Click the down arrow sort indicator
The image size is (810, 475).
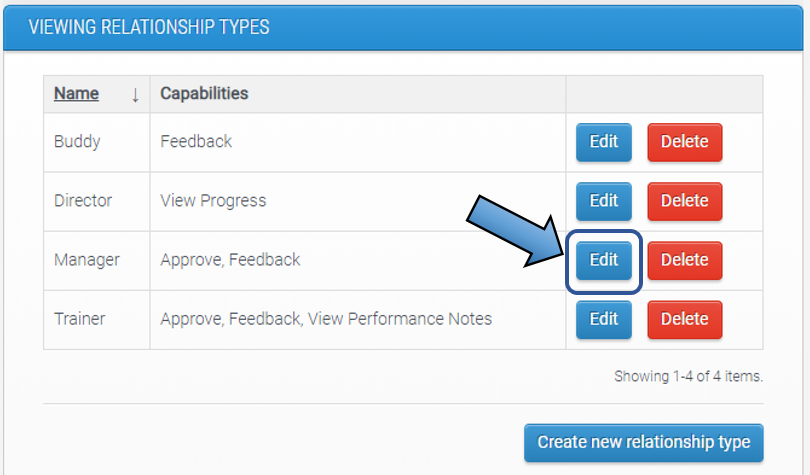tap(135, 95)
